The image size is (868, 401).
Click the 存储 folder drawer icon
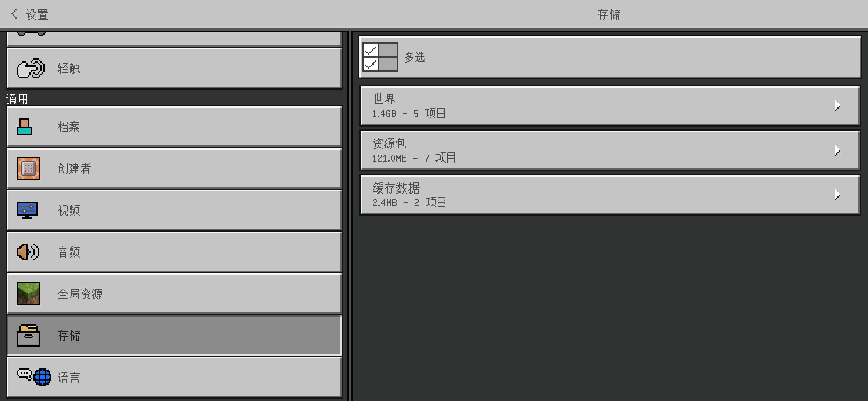click(x=28, y=336)
